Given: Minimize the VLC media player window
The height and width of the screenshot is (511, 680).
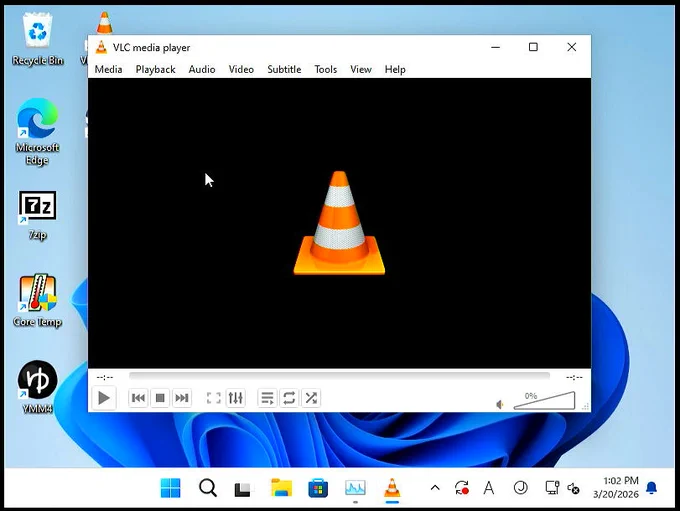Looking at the screenshot, I should tap(496, 47).
